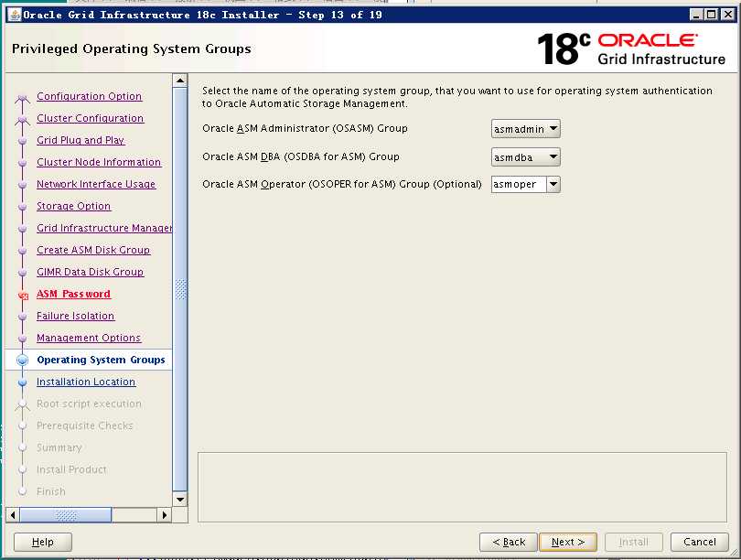
Task: Click the step list horizontal scrollbar thumb
Action: click(x=66, y=514)
